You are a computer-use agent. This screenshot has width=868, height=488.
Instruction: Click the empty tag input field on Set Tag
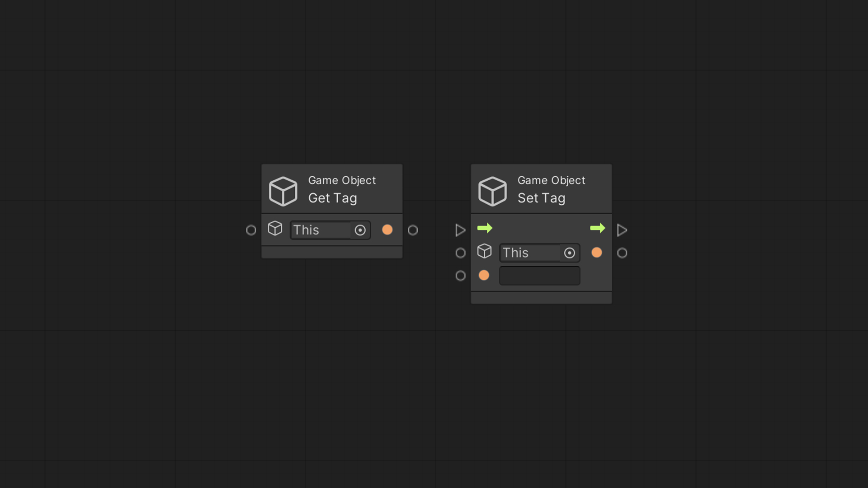click(539, 275)
